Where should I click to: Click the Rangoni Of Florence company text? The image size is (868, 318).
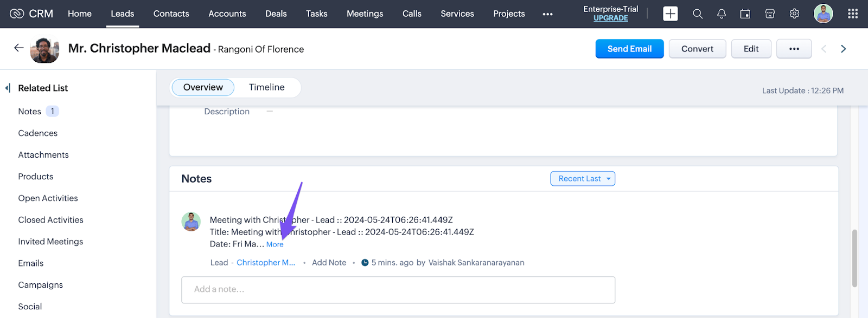click(x=261, y=49)
